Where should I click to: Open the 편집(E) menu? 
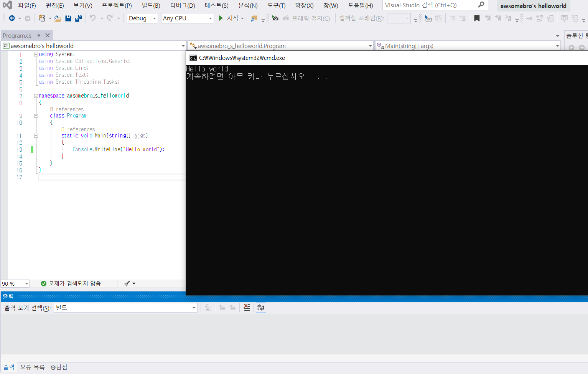[x=55, y=5]
